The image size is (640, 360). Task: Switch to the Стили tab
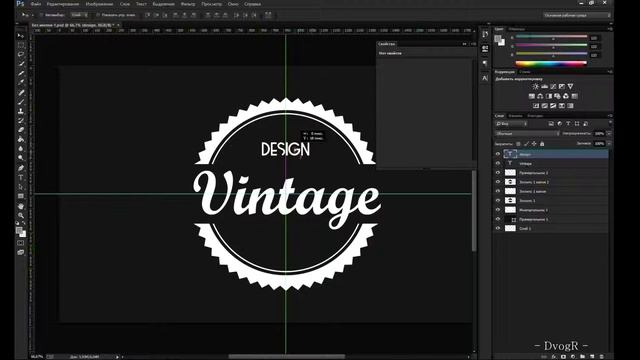click(524, 72)
